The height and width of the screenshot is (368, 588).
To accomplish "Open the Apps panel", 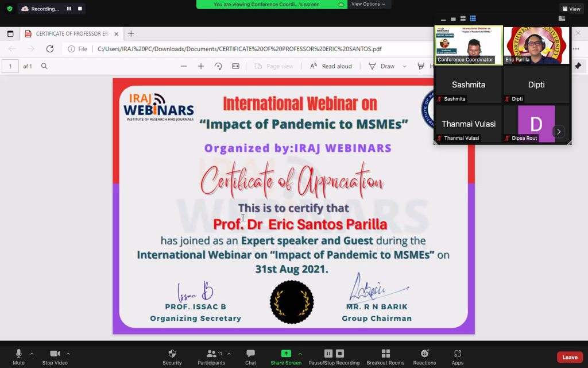I will 457,356.
